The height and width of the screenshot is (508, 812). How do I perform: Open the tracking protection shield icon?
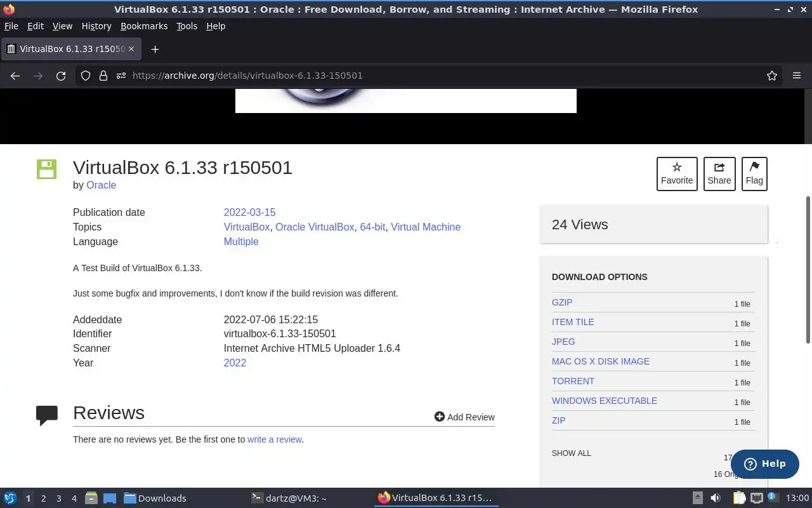coord(86,76)
